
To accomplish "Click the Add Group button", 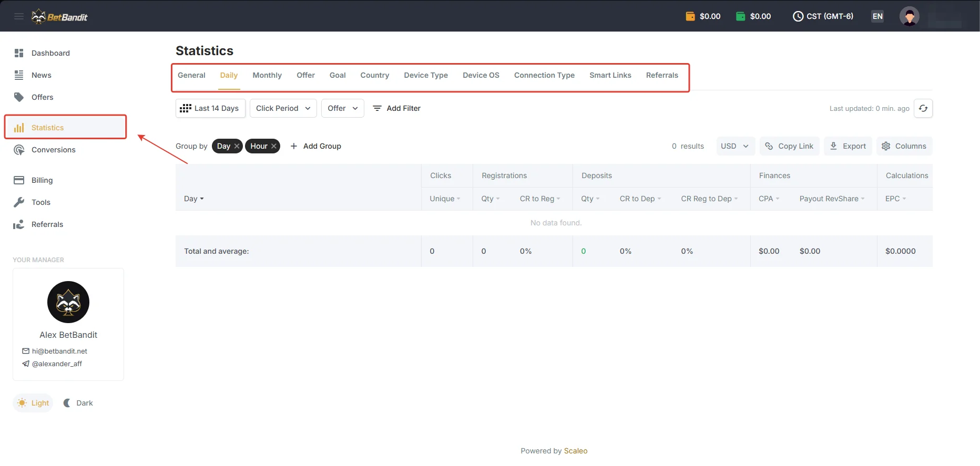I will [x=315, y=146].
